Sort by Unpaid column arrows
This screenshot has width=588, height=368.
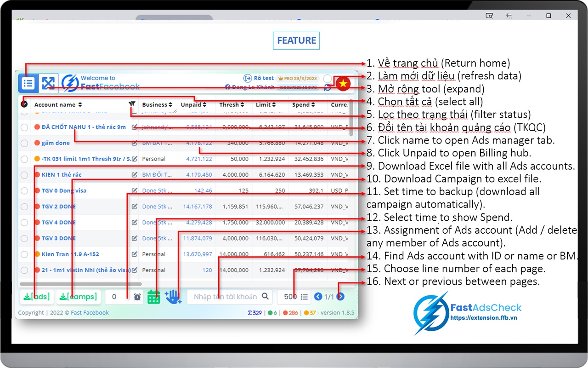(x=204, y=105)
